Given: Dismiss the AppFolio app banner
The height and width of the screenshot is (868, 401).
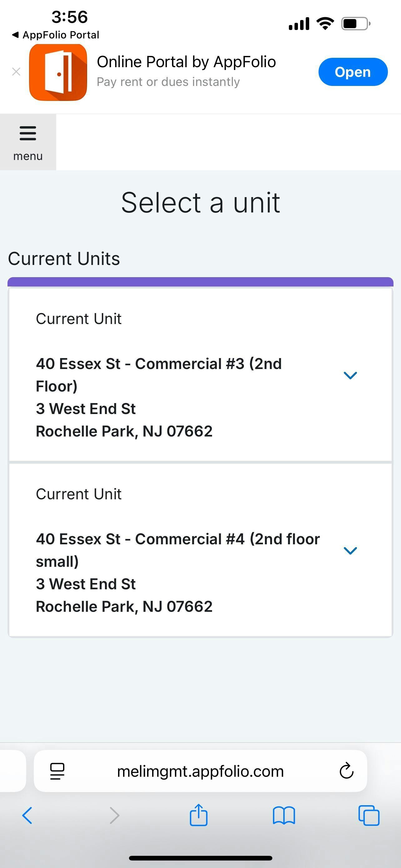Looking at the screenshot, I should pos(16,72).
